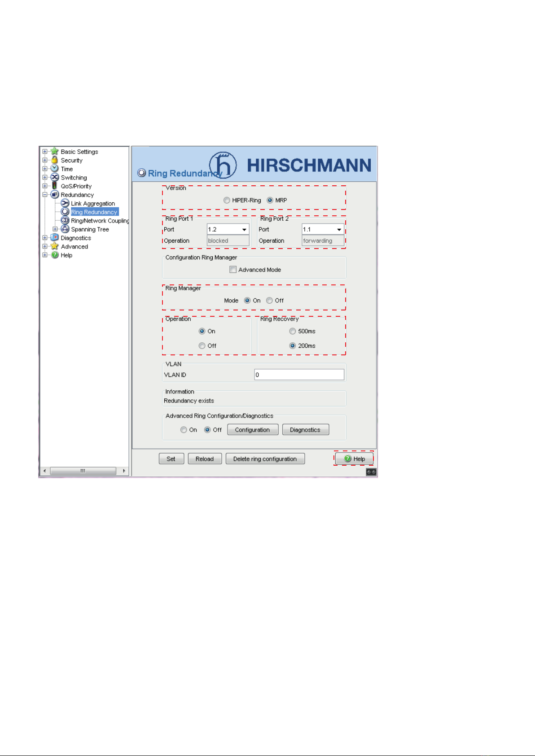Turn Advanced Ring Configuration/Diagnostics Off
The image size is (535, 756).
point(207,430)
